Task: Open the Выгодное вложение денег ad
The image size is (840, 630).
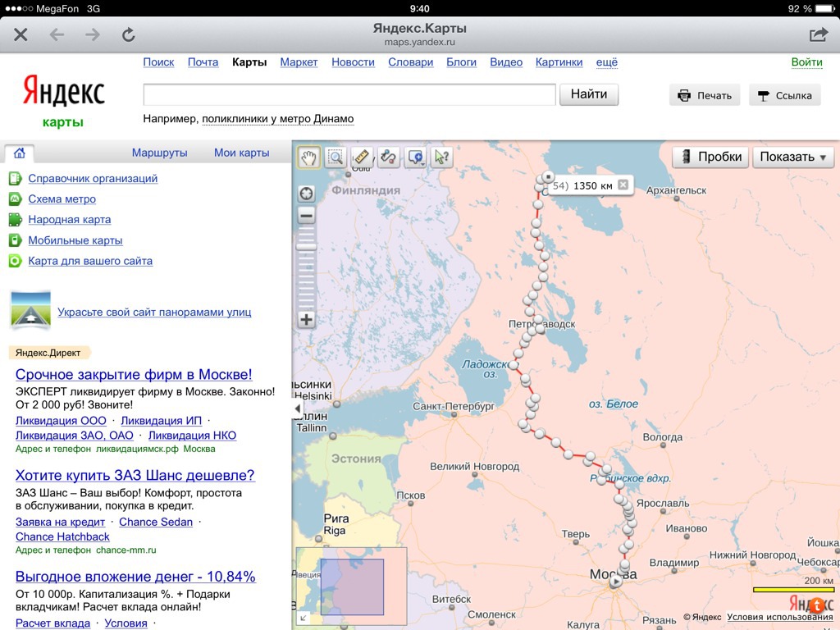Action: point(135,577)
